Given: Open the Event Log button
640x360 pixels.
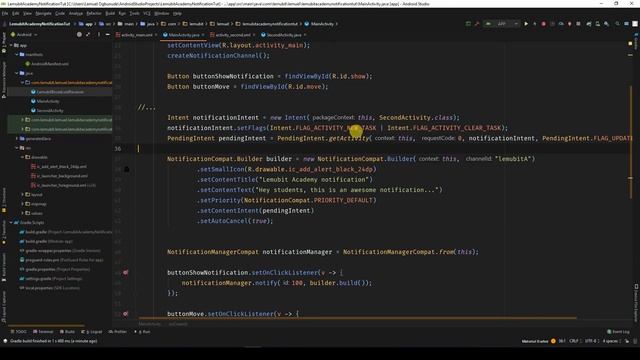Looking at the screenshot, I should click(618, 332).
